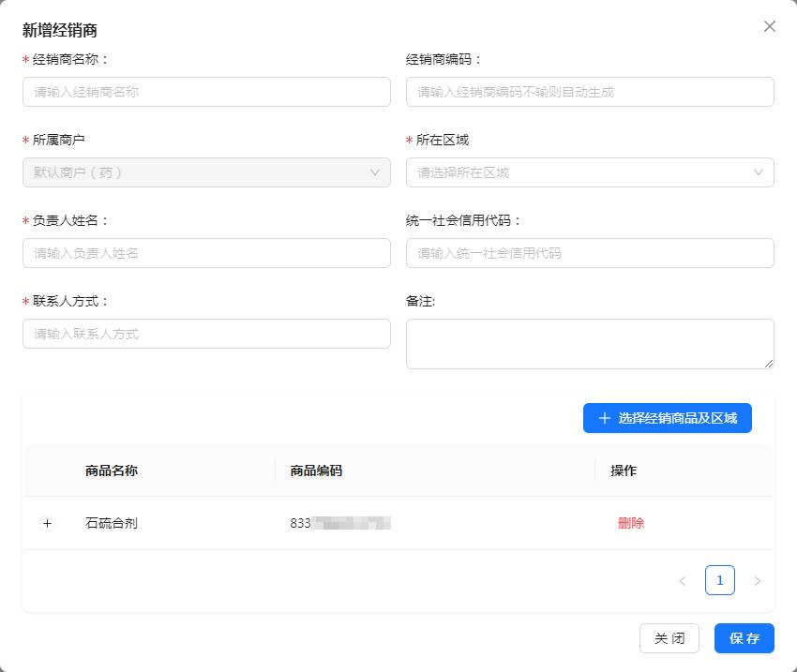Screen dimensions: 797x672
Task: Click the 关闭 button
Action: [669, 638]
